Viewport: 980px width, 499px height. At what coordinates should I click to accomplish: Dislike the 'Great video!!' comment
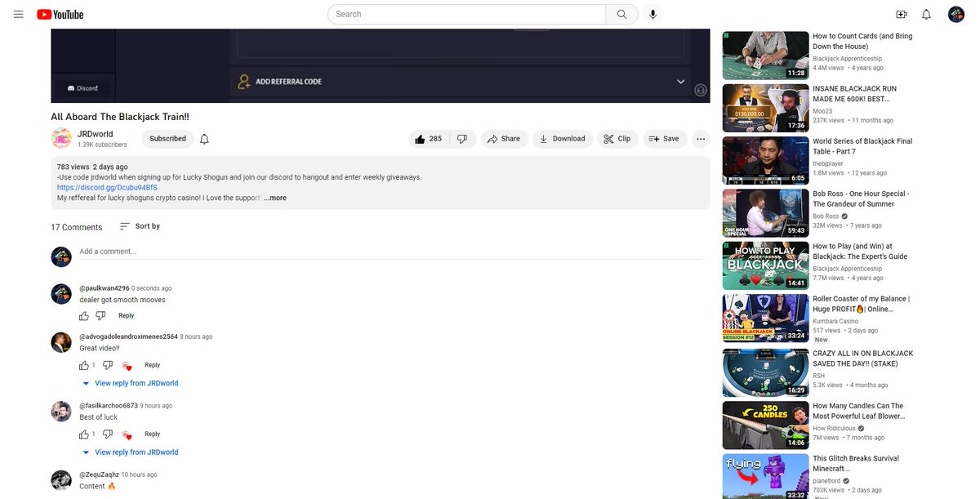[108, 365]
